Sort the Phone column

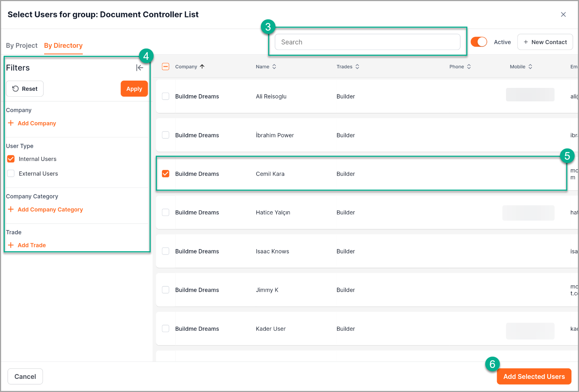[x=469, y=67]
